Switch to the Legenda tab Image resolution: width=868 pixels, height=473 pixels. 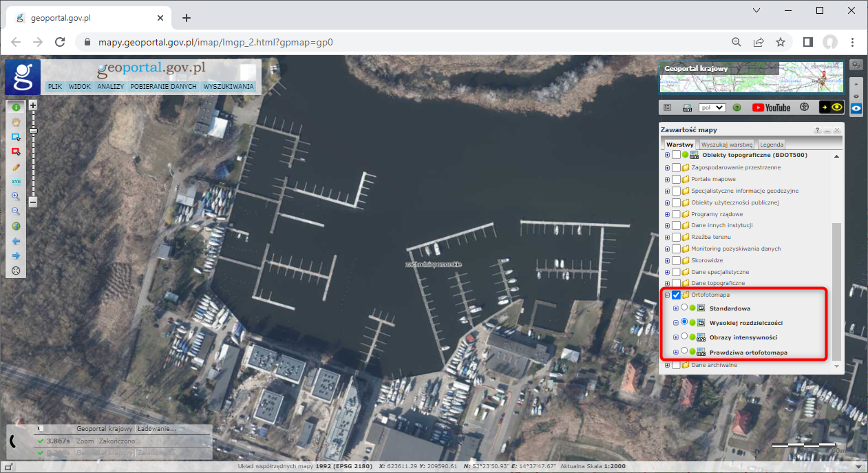coord(772,145)
